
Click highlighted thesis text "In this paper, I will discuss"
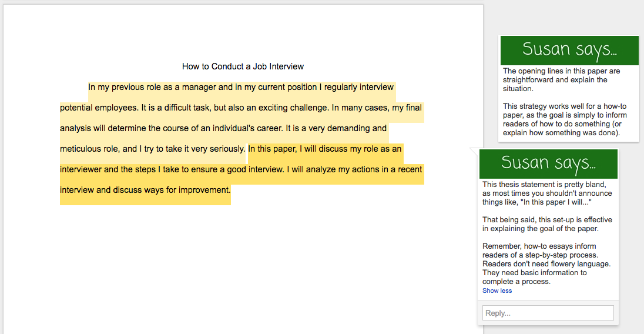(324, 149)
